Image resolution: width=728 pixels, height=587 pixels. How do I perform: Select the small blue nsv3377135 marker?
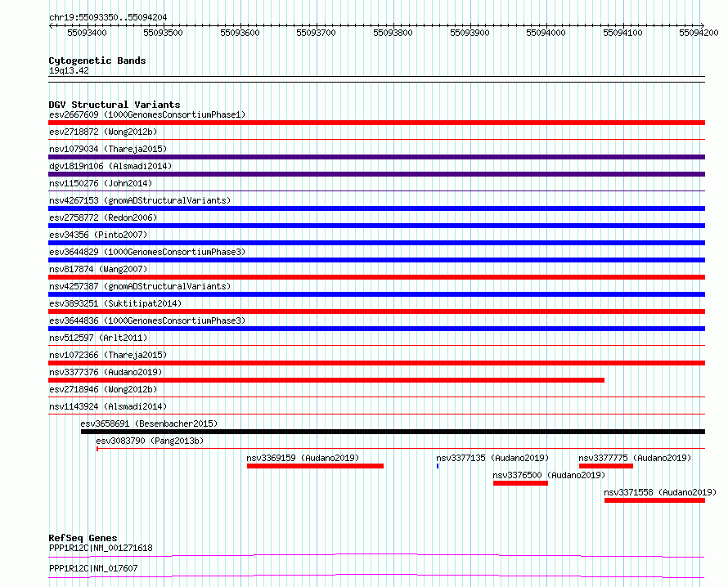pos(438,466)
